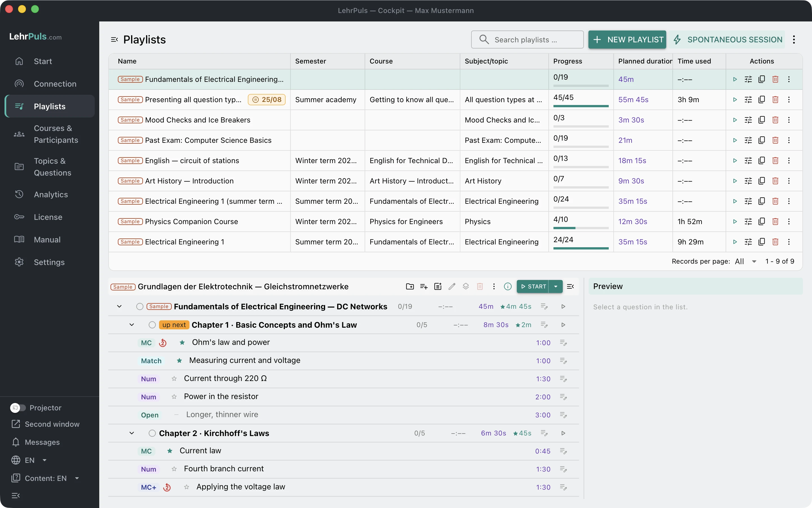Open the Content: EN dropdown

click(46, 478)
